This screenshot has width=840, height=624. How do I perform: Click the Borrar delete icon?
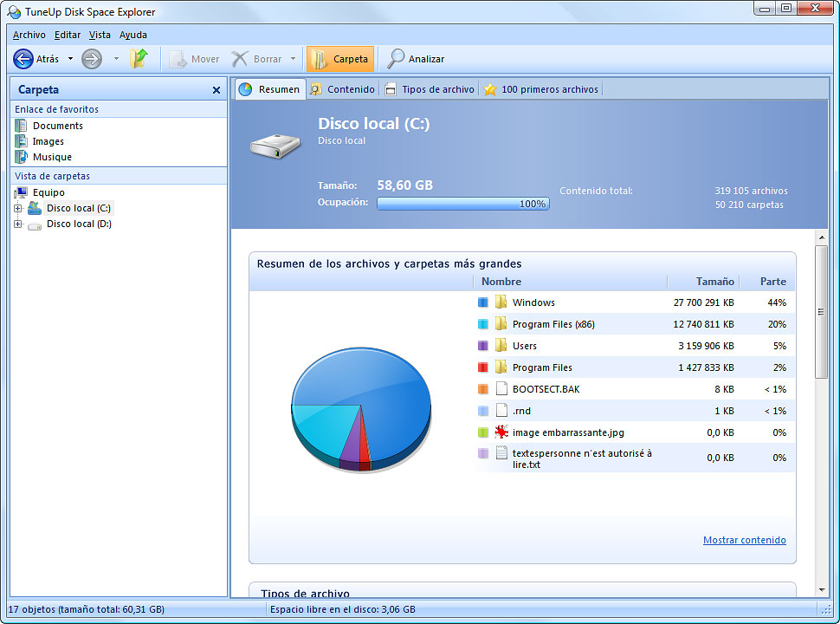pyautogui.click(x=240, y=59)
